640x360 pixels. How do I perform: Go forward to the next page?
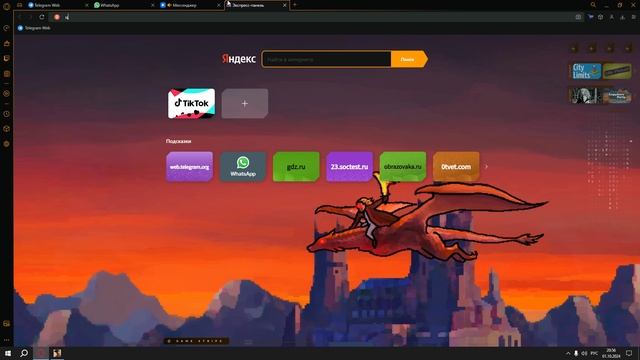[x=30, y=17]
